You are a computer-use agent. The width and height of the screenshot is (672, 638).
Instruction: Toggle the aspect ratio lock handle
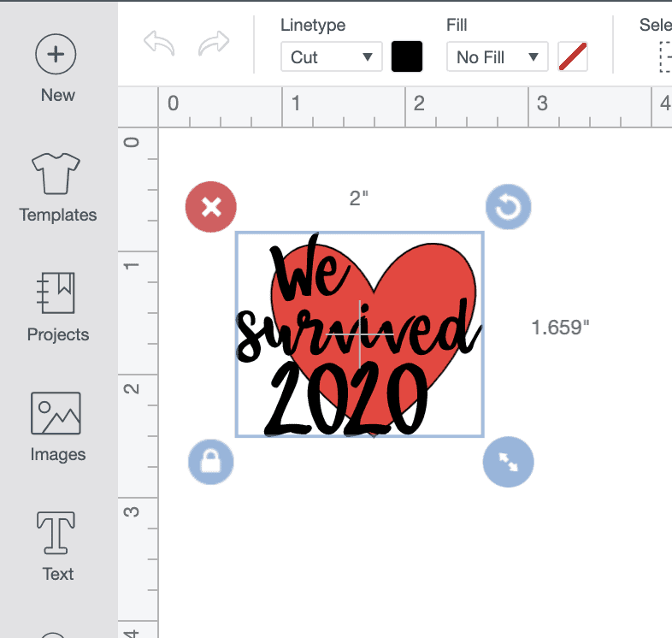[210, 462]
